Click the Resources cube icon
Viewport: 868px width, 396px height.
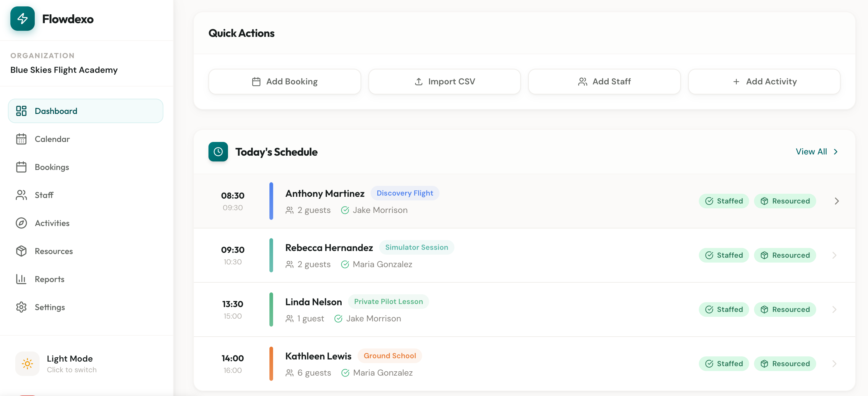21,251
